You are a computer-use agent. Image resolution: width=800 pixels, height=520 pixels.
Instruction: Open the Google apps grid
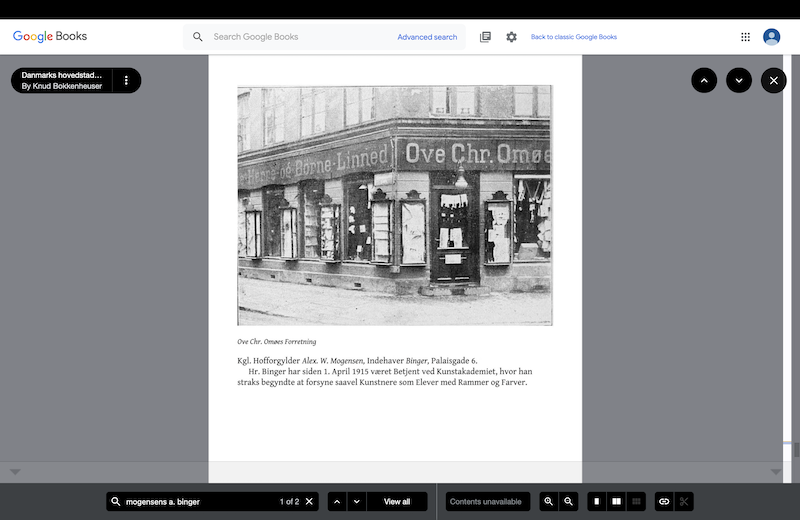click(x=745, y=37)
